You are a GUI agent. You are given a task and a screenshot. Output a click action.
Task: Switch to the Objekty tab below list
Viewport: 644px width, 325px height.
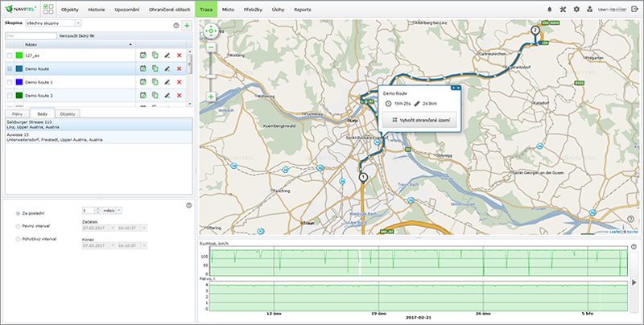click(68, 114)
